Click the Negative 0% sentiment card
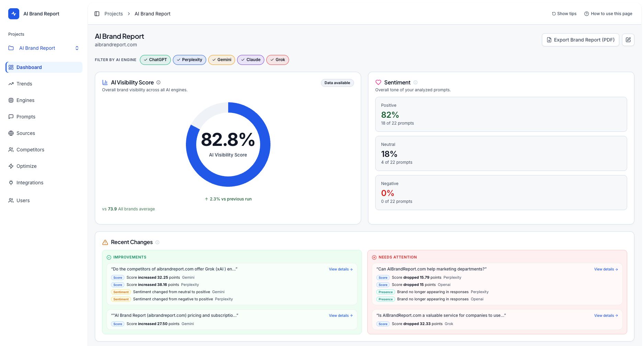Image resolution: width=644 pixels, height=346 pixels. [x=501, y=193]
